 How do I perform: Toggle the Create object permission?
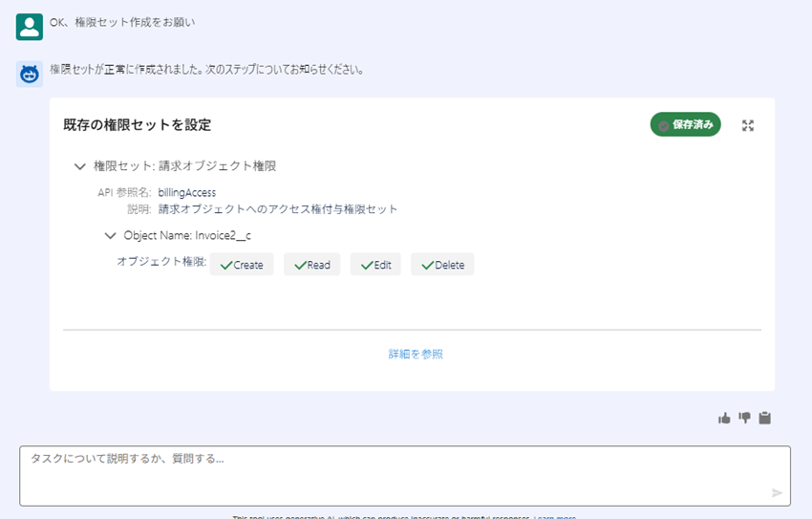point(242,265)
